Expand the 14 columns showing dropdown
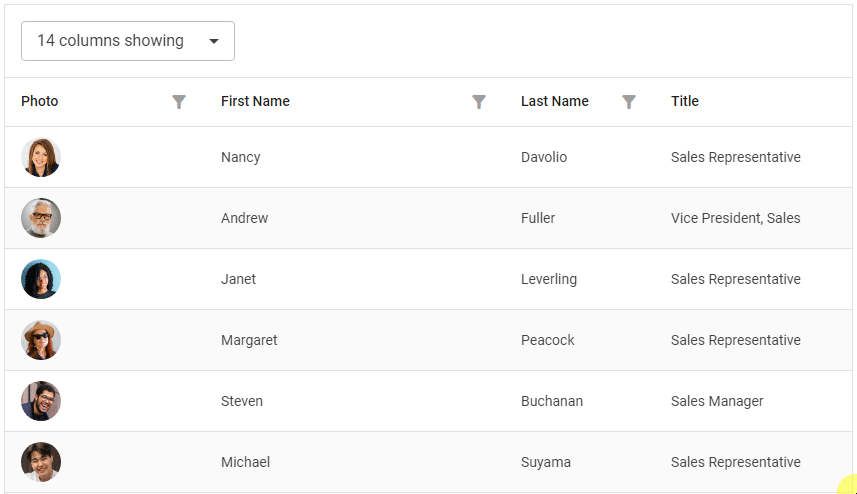 click(127, 41)
